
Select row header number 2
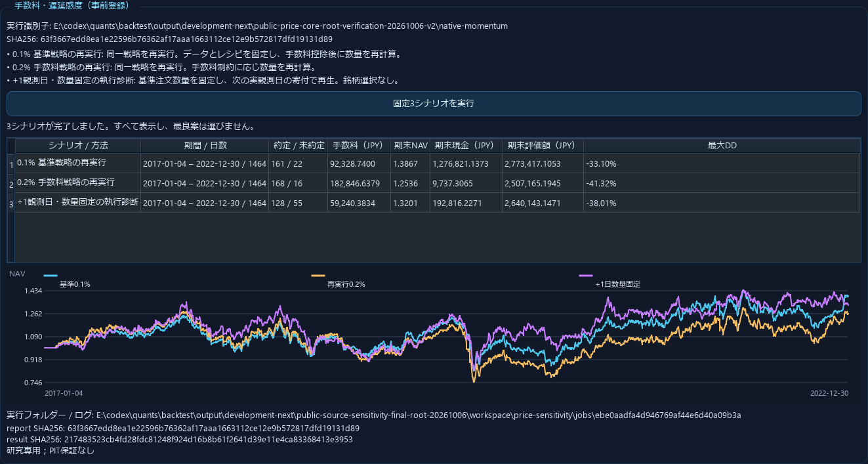pyautogui.click(x=11, y=184)
